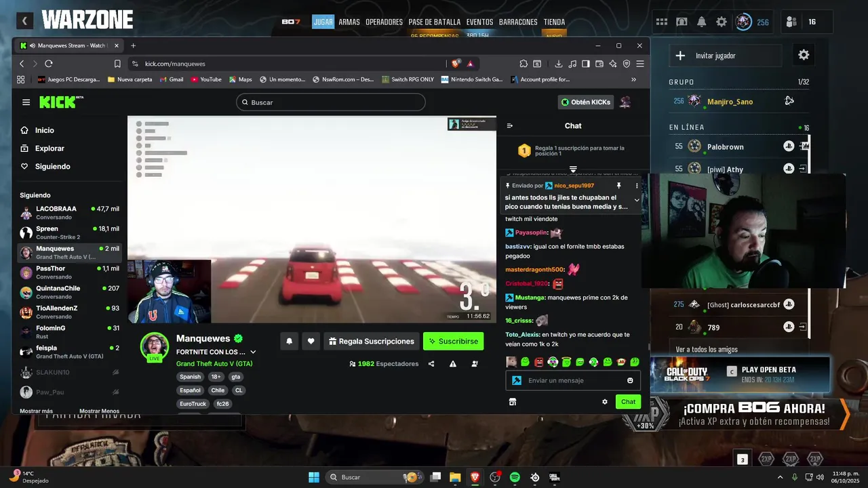Open the Brave Shields icon
Viewport: 868px width, 488px height.
coord(456,63)
